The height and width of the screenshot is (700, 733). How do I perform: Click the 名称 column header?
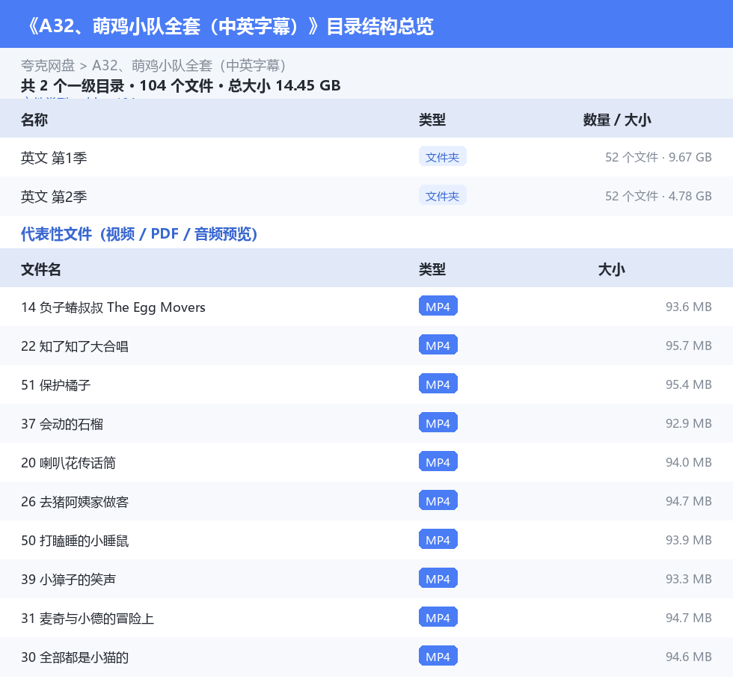(x=34, y=120)
